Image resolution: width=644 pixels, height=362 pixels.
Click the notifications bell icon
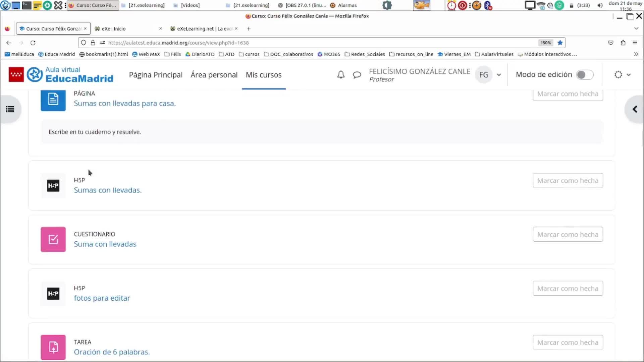coord(341,75)
